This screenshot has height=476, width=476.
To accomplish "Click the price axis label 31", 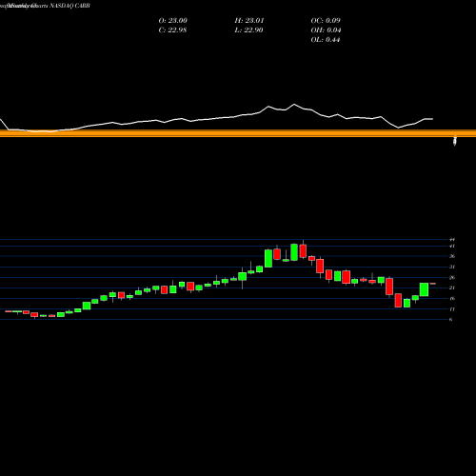I will 452,267.
